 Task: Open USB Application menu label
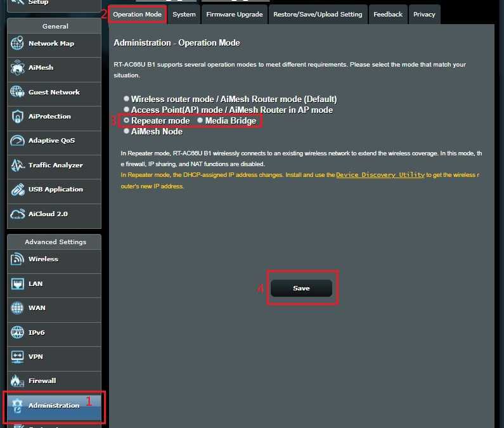pyautogui.click(x=56, y=190)
